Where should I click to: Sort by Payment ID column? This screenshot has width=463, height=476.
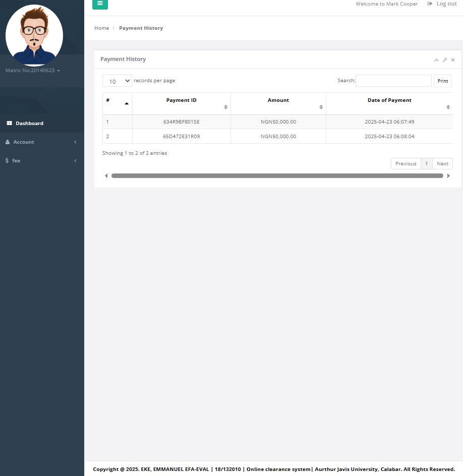point(181,103)
